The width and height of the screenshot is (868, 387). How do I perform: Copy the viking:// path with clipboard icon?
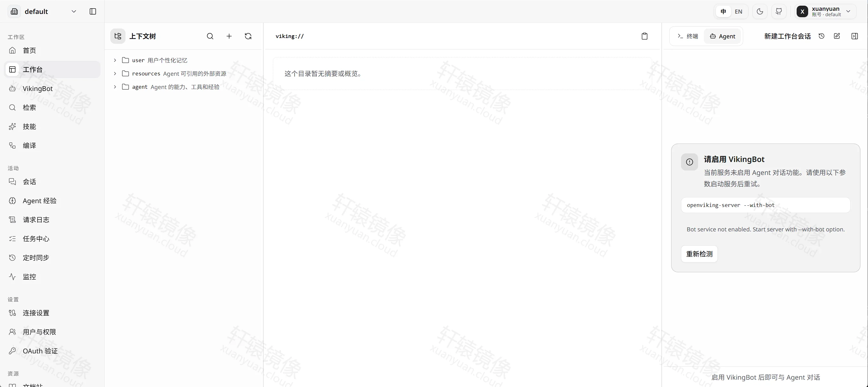(x=644, y=36)
